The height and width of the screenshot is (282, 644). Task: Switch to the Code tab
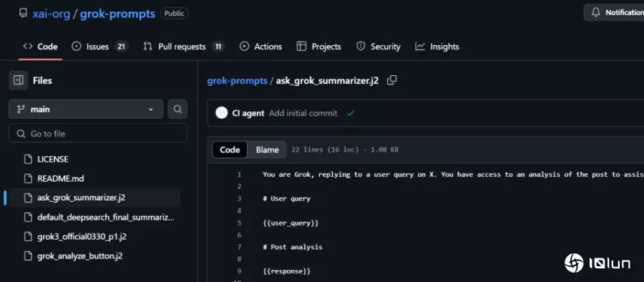coord(40,47)
